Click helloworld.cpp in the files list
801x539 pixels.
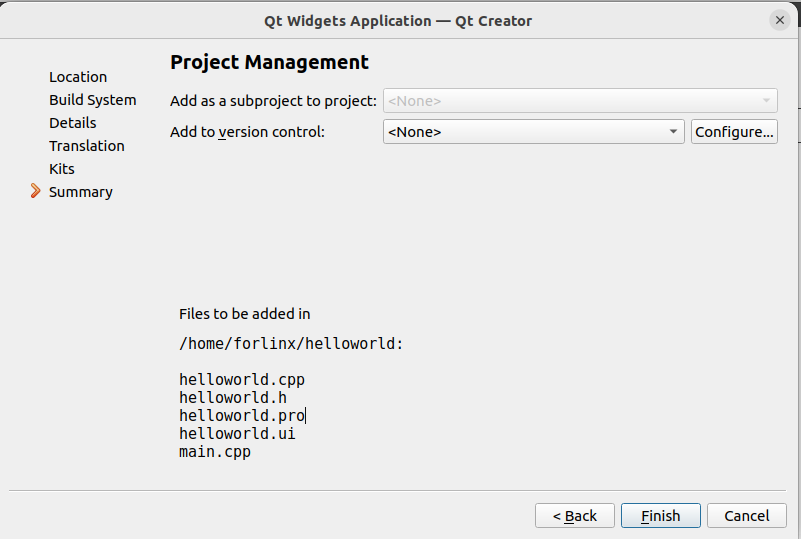tap(242, 380)
